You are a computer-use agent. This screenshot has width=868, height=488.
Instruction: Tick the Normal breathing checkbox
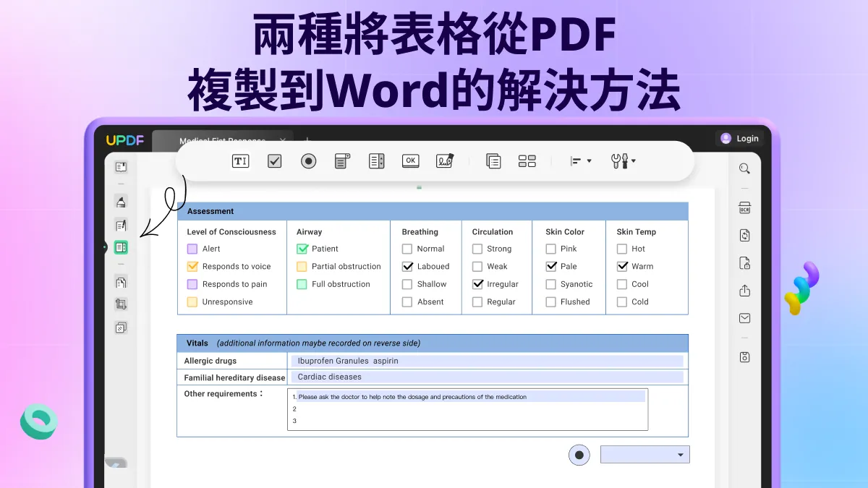point(407,249)
